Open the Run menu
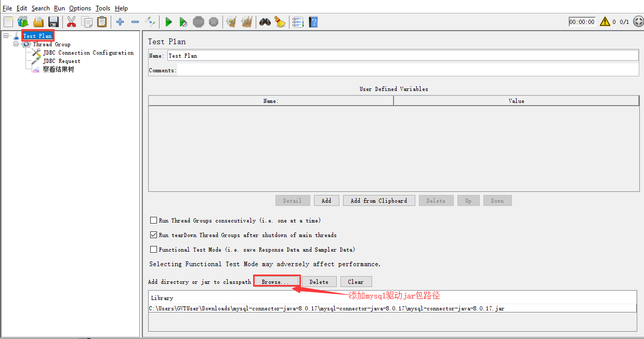This screenshot has height=339, width=644. click(59, 8)
